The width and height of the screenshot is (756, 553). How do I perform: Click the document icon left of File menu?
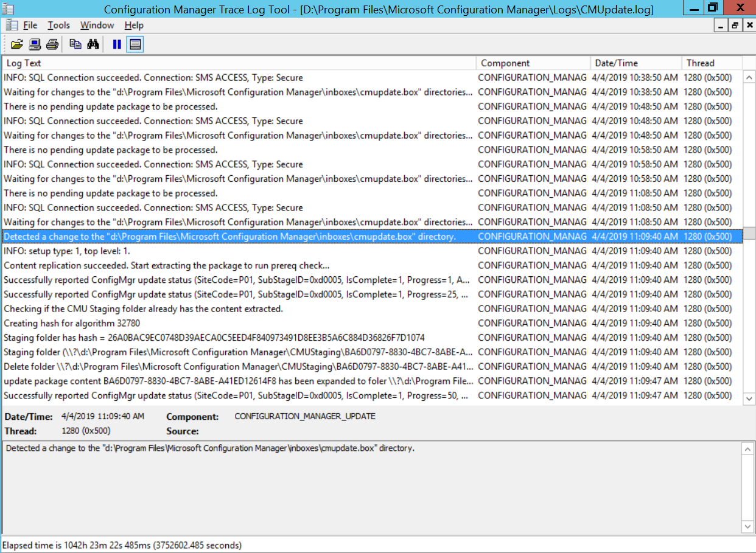point(12,25)
